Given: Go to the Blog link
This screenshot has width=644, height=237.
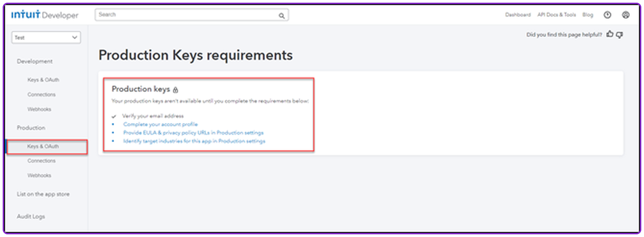Looking at the screenshot, I should 588,15.
